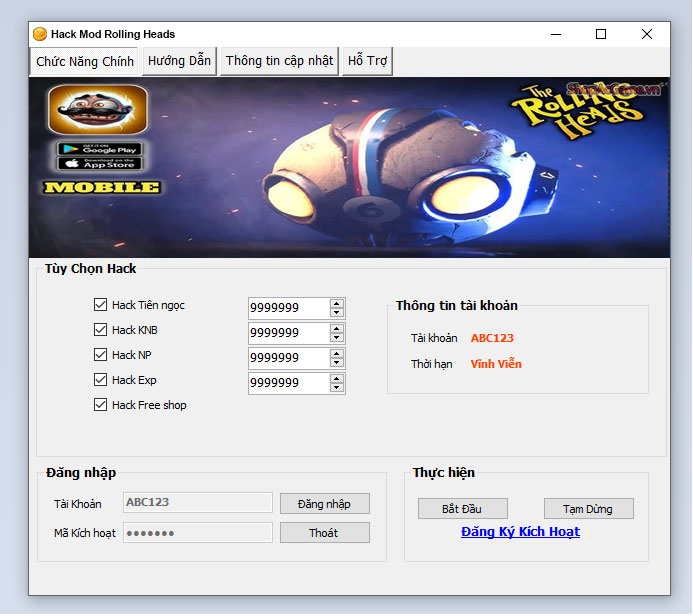Focus the Hack Tiên ngọc number field
Screen dimensions: 693x616
pos(289,308)
